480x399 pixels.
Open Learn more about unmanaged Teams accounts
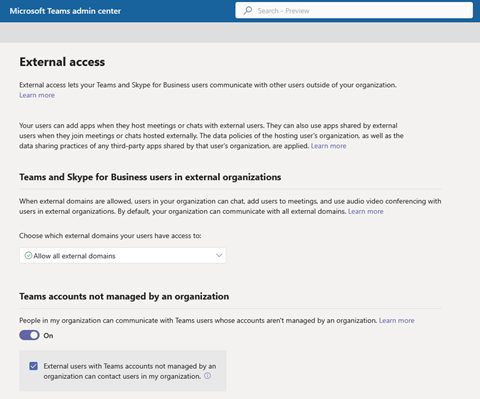coord(397,320)
